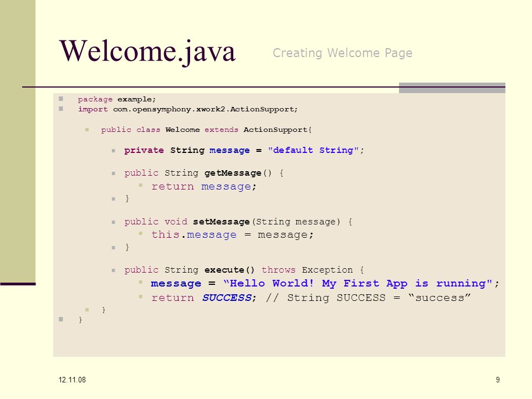Click the "this.message = message;" statement
The height and width of the screenshot is (399, 532).
click(232, 235)
